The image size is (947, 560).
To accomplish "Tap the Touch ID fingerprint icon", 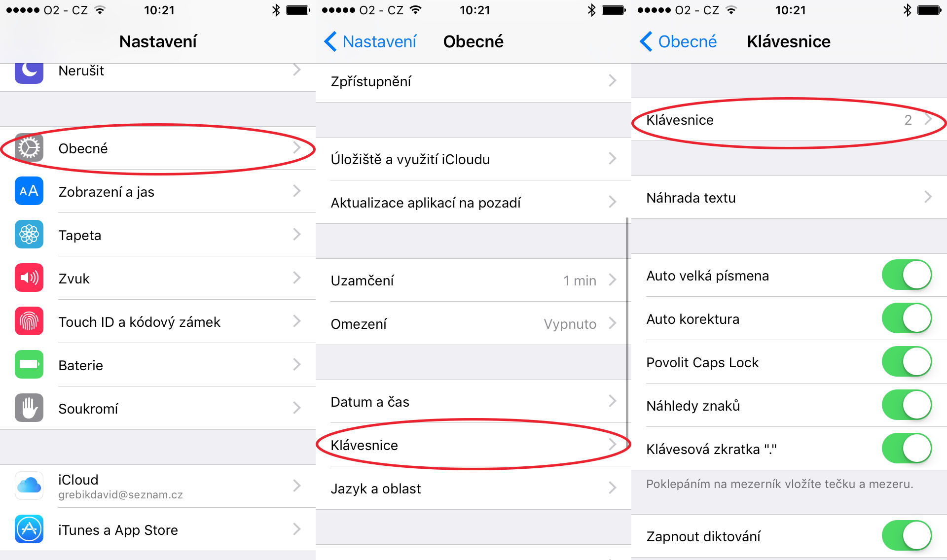I will pyautogui.click(x=29, y=321).
